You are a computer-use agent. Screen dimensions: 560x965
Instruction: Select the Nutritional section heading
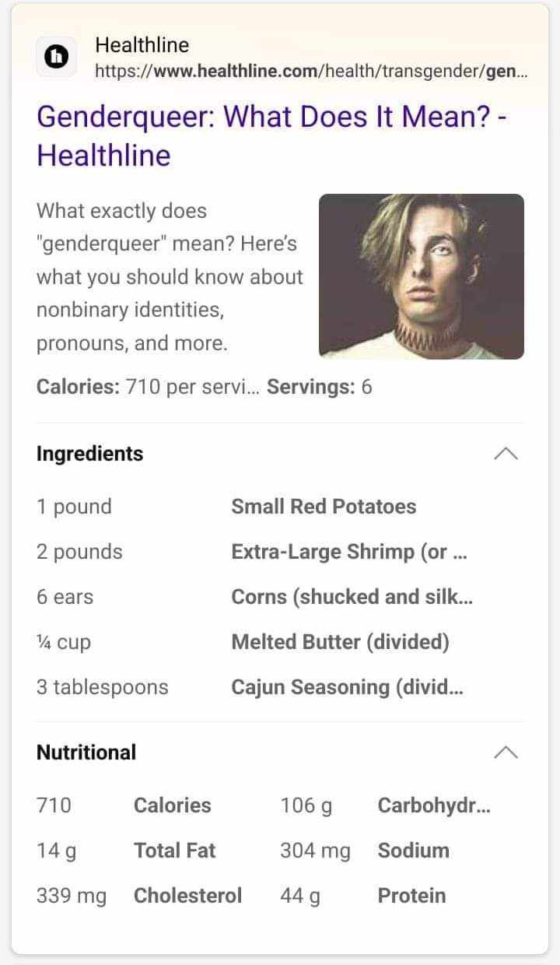(86, 753)
